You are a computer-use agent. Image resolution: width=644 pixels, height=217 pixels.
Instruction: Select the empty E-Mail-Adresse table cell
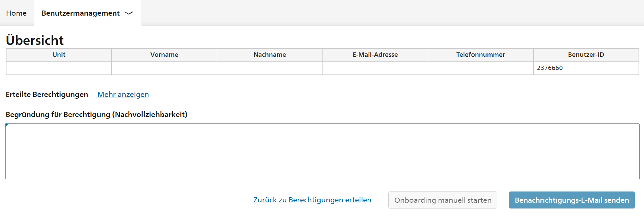[x=375, y=68]
